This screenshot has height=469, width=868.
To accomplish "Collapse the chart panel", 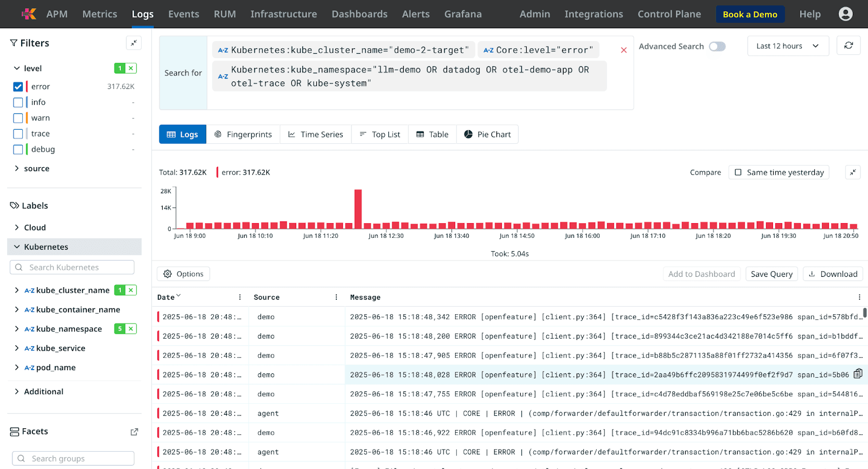I will coord(853,172).
